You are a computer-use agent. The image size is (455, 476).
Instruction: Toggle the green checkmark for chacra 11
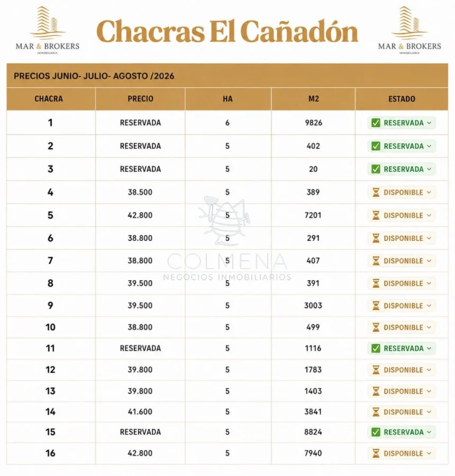click(376, 349)
